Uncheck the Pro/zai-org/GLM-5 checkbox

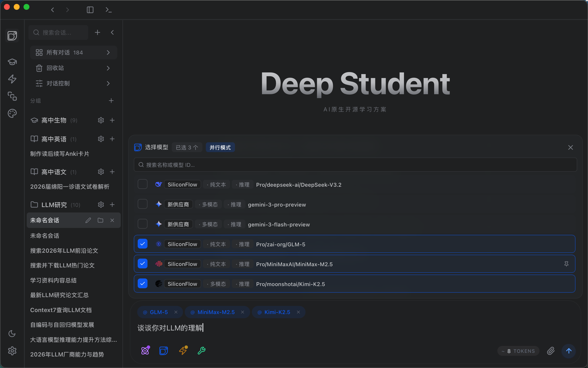coord(143,244)
